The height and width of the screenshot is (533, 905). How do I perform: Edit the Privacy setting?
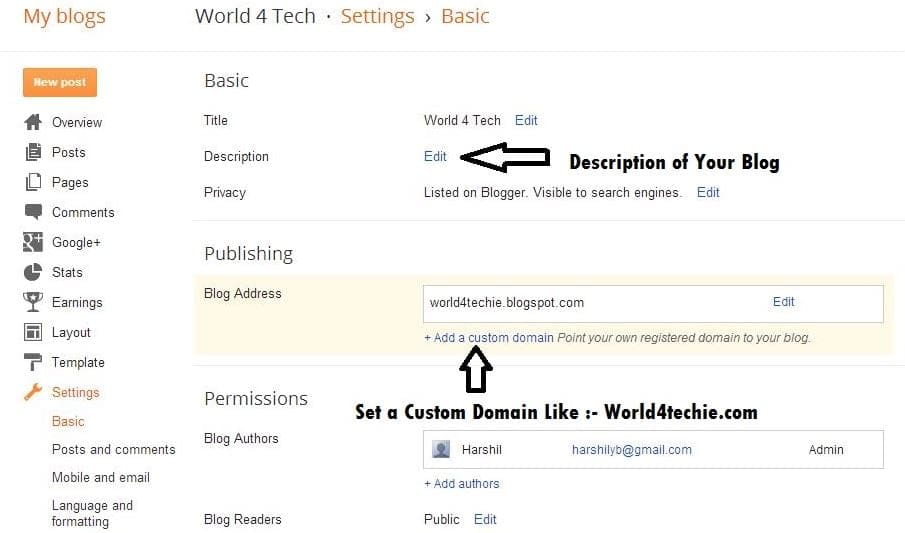[708, 192]
